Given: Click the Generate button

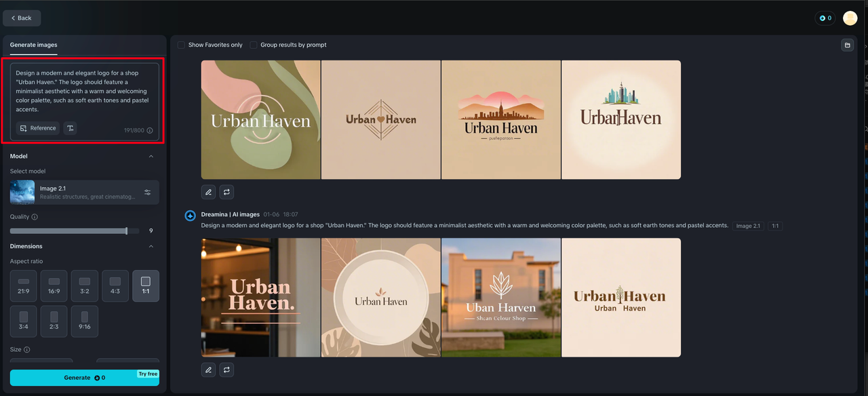Looking at the screenshot, I should [85, 378].
